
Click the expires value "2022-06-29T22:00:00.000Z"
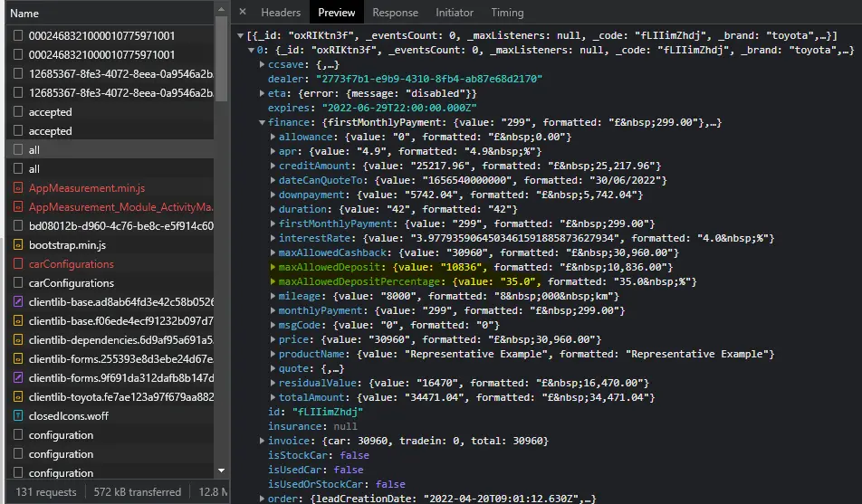(x=399, y=108)
